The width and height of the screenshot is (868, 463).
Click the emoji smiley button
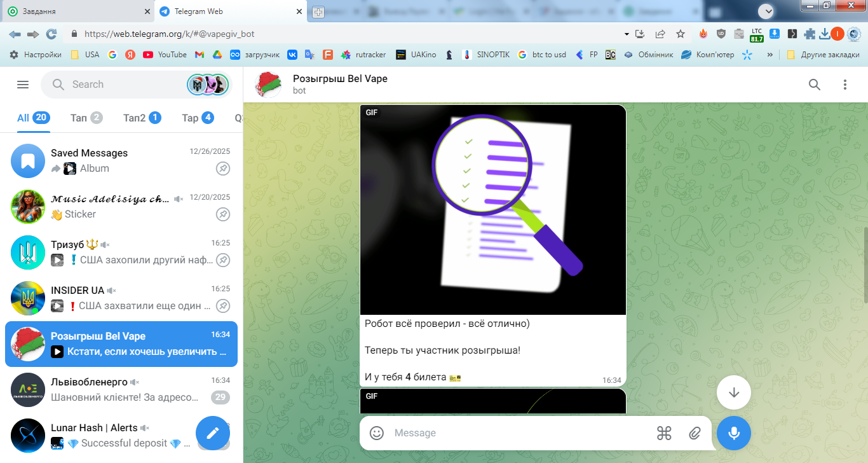[377, 433]
